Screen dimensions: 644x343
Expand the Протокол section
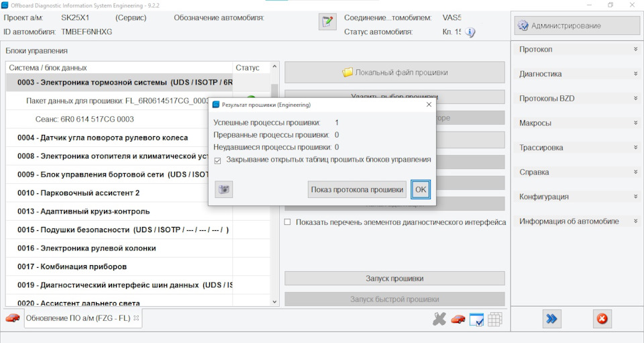click(577, 49)
